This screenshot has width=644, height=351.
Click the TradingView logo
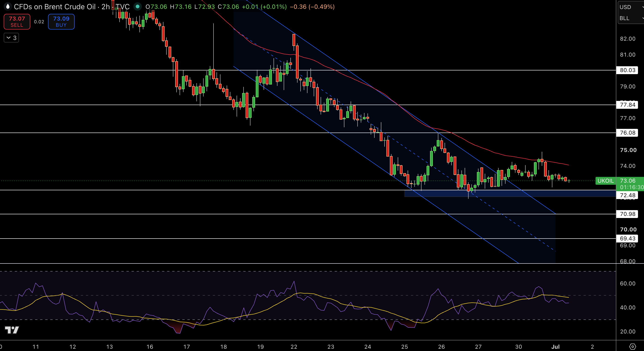[12, 330]
